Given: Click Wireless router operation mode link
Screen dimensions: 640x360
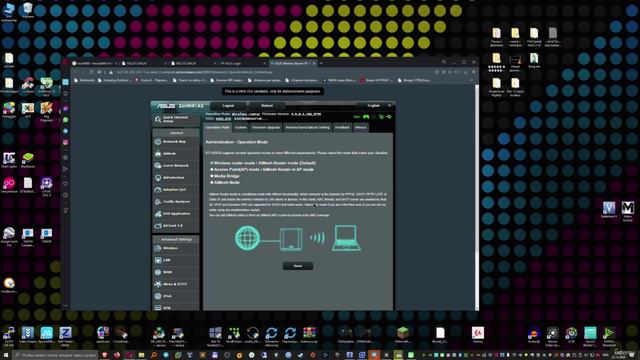Looking at the screenshot, I should [246, 114].
